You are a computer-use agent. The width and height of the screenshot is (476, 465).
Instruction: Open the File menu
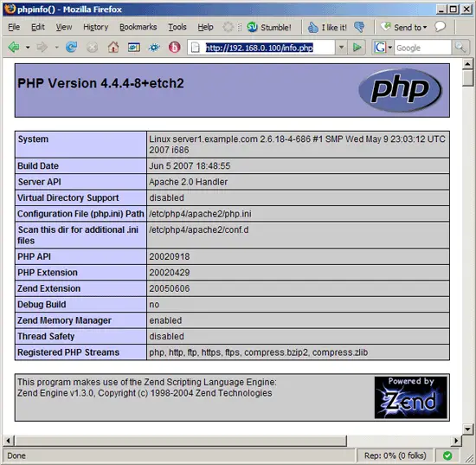tap(14, 28)
